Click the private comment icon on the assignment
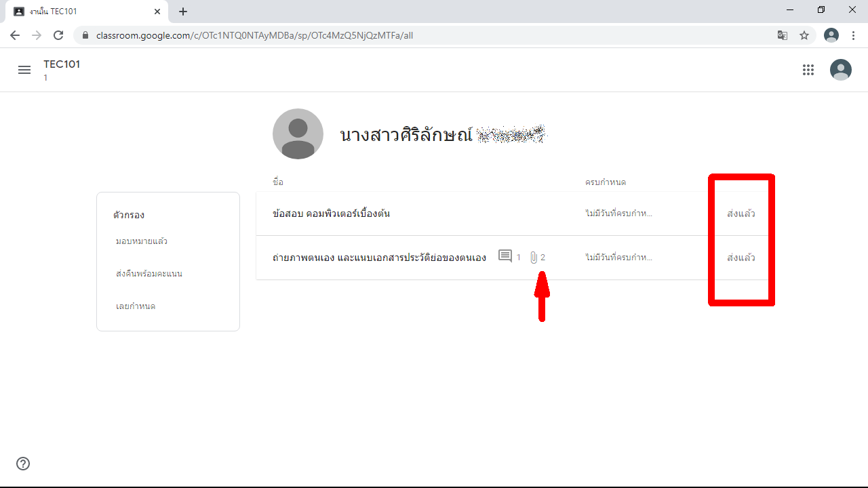The image size is (868, 488). pyautogui.click(x=505, y=257)
